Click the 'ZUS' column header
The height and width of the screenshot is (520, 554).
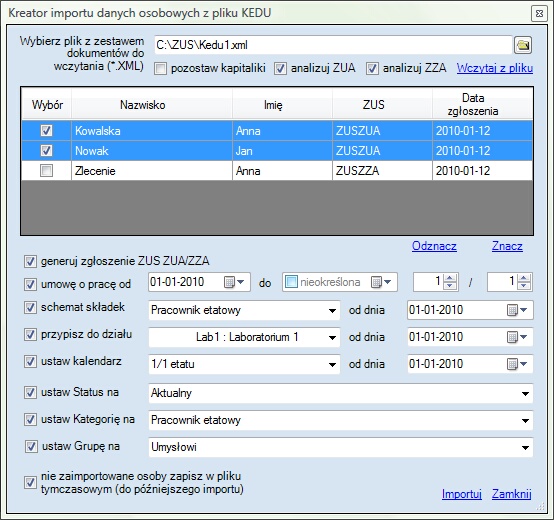382,105
